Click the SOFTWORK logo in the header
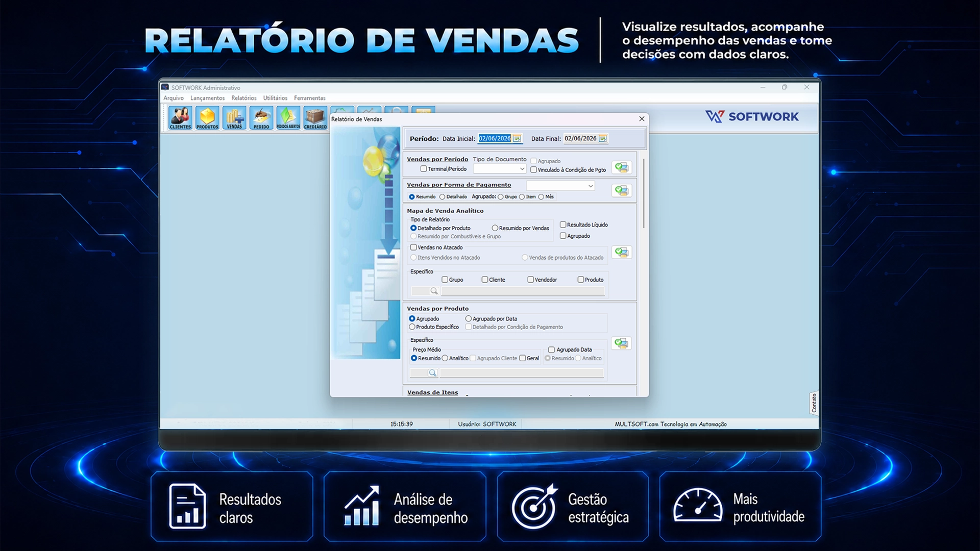This screenshot has height=551, width=980. pos(752,117)
